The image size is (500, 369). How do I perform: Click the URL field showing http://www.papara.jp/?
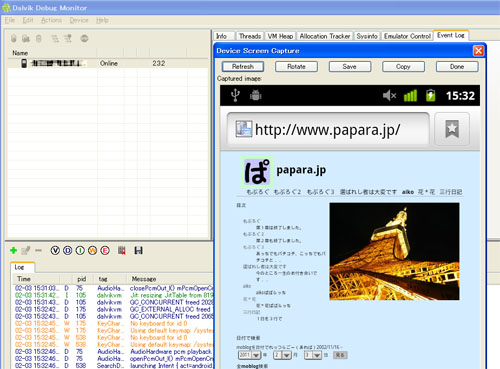pyautogui.click(x=328, y=130)
